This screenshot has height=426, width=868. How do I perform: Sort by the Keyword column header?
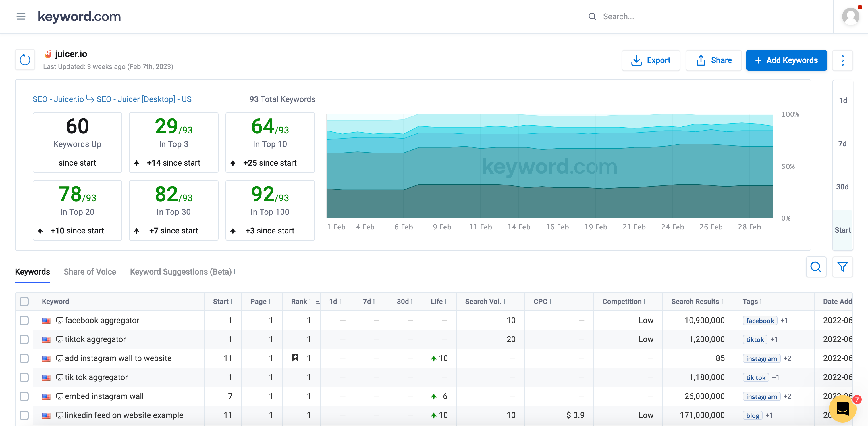(x=55, y=302)
